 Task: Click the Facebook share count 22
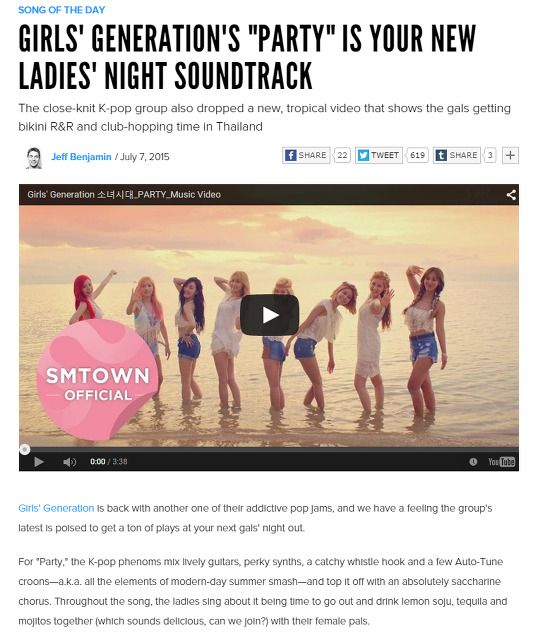[x=342, y=156]
